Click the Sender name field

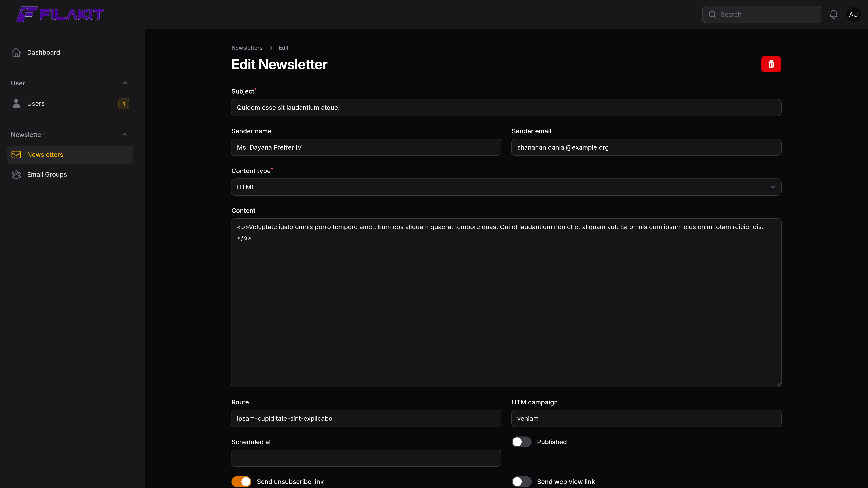tap(366, 147)
